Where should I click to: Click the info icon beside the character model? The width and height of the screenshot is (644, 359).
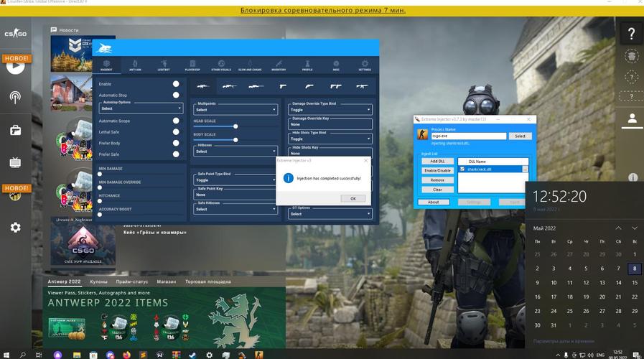(x=633, y=177)
